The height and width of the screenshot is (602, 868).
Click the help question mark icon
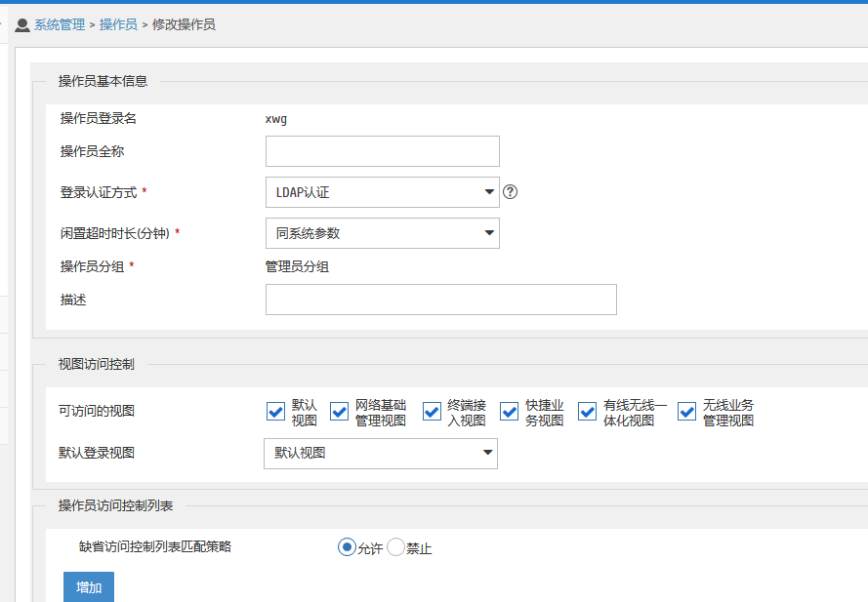click(510, 192)
